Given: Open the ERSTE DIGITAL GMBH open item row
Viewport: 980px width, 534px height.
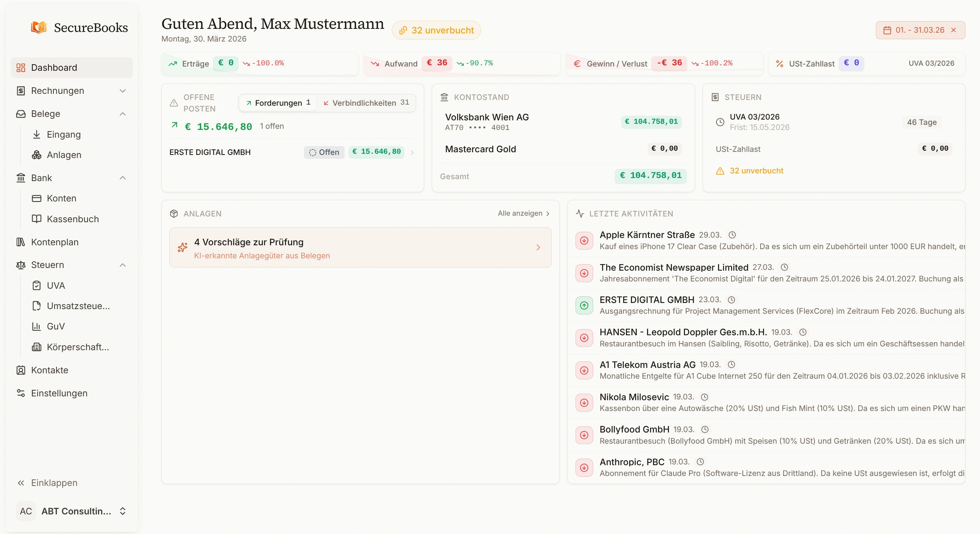Looking at the screenshot, I should (x=292, y=152).
